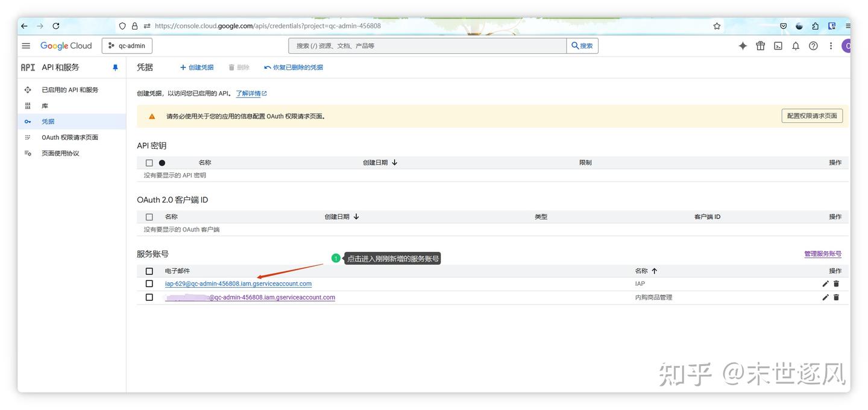Viewport: 868px width, 410px height.
Task: Open the 管理服务账号 link
Action: coord(823,254)
